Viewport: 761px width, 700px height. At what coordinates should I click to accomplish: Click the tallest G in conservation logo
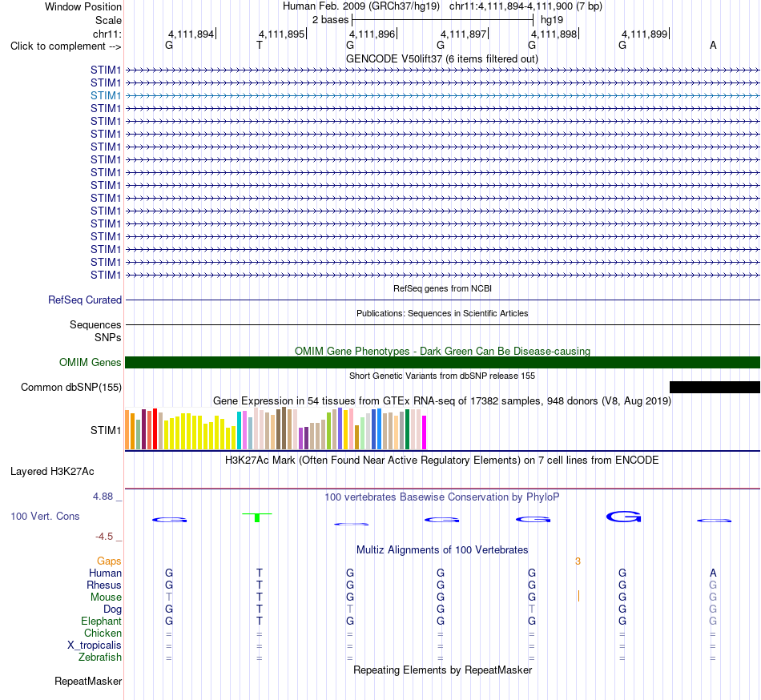pos(624,517)
